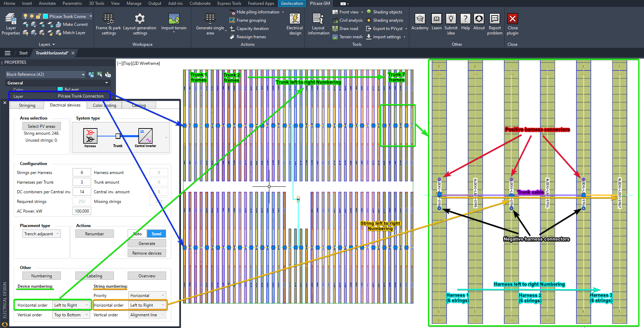The width and height of the screenshot is (644, 328).
Task: Click Make Current layer tool
Action: point(72,24)
